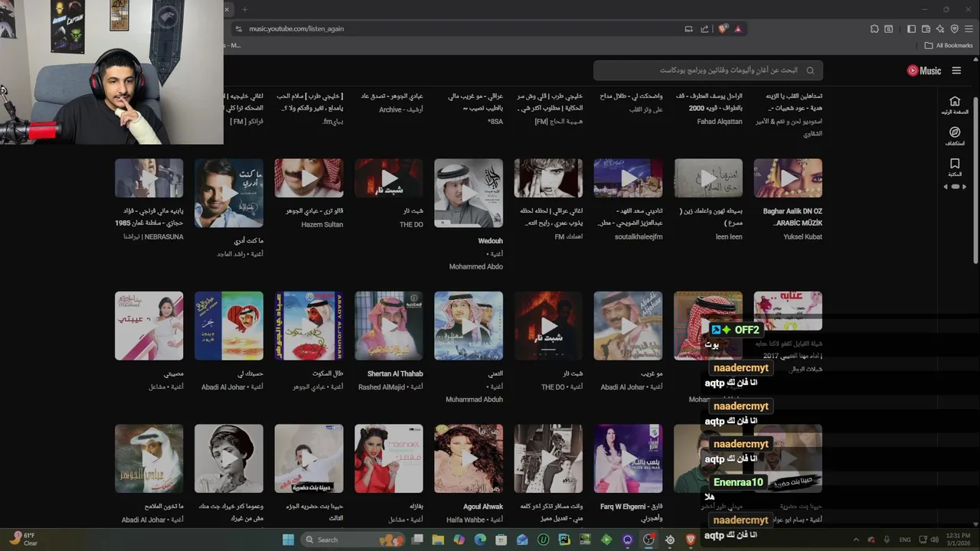This screenshot has width=980, height=551.
Task: Play the Shertan Al Thahab song thumbnail
Action: pyautogui.click(x=389, y=326)
